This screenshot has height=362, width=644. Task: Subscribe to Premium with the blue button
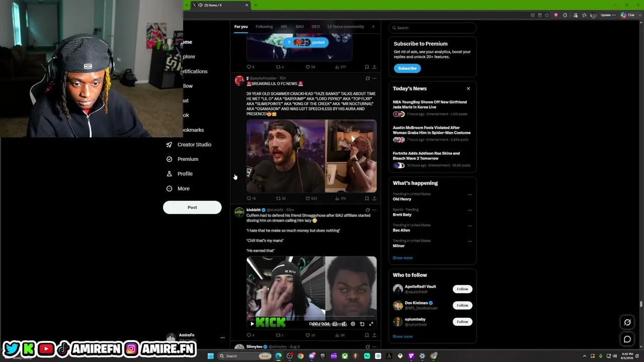pos(407,68)
